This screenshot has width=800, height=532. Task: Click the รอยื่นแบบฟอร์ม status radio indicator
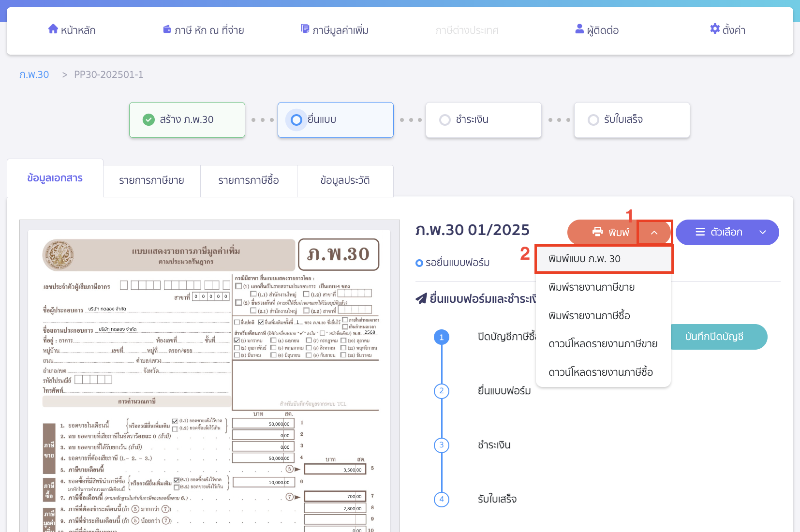pos(419,263)
